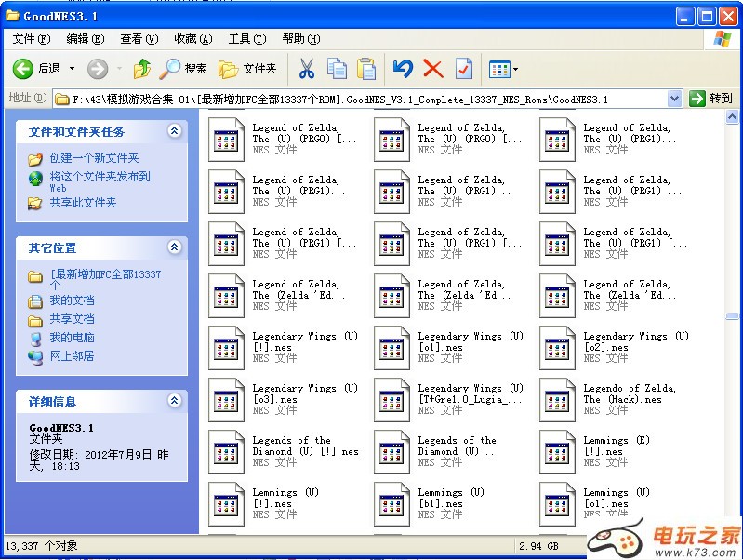Open 我的电脑 link
The image size is (743, 560).
(x=72, y=338)
